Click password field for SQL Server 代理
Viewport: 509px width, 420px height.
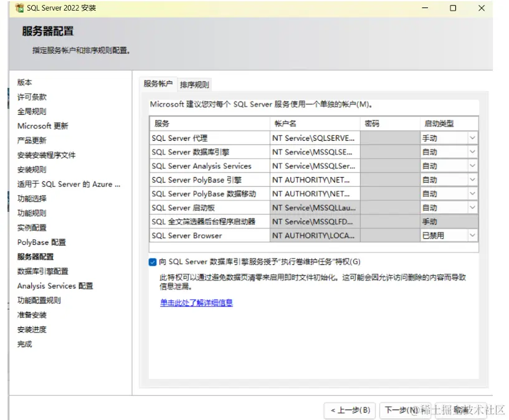point(390,138)
